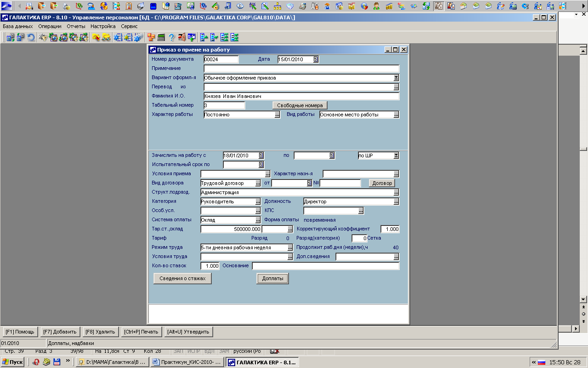The width and height of the screenshot is (588, 368).
Task: Click the blue undo arrow toolbar icon
Action: click(x=31, y=38)
